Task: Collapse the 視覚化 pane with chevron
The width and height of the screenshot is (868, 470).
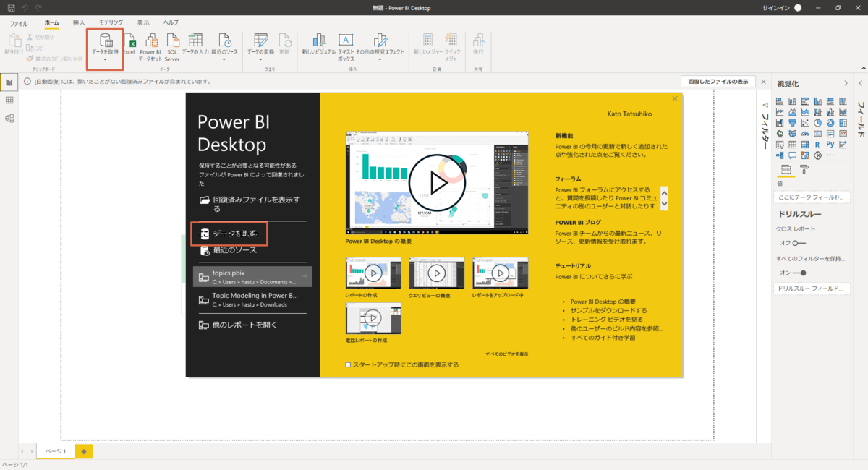Action: tap(846, 84)
